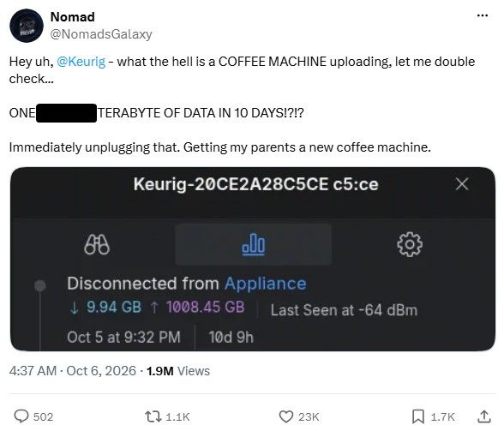The height and width of the screenshot is (431, 504).
Task: Open the reply comment icon
Action: pos(21,416)
